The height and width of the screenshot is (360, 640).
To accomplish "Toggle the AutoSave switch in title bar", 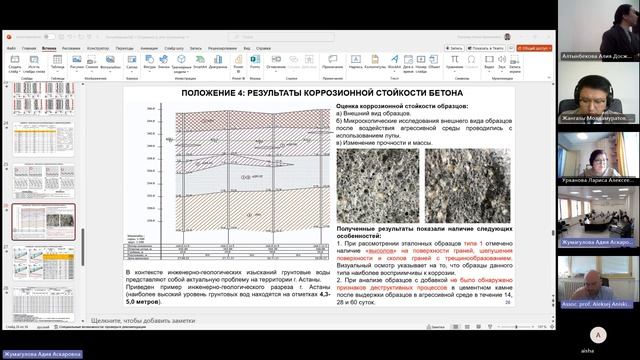I will click(x=49, y=37).
